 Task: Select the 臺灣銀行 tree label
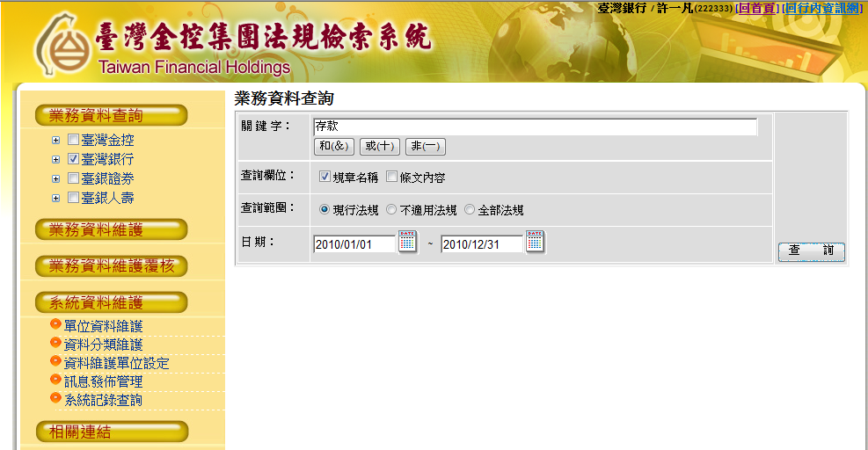point(108,159)
